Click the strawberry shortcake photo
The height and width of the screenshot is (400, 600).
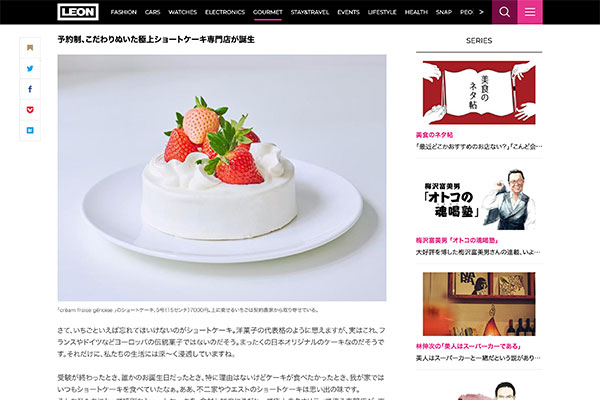tap(222, 178)
